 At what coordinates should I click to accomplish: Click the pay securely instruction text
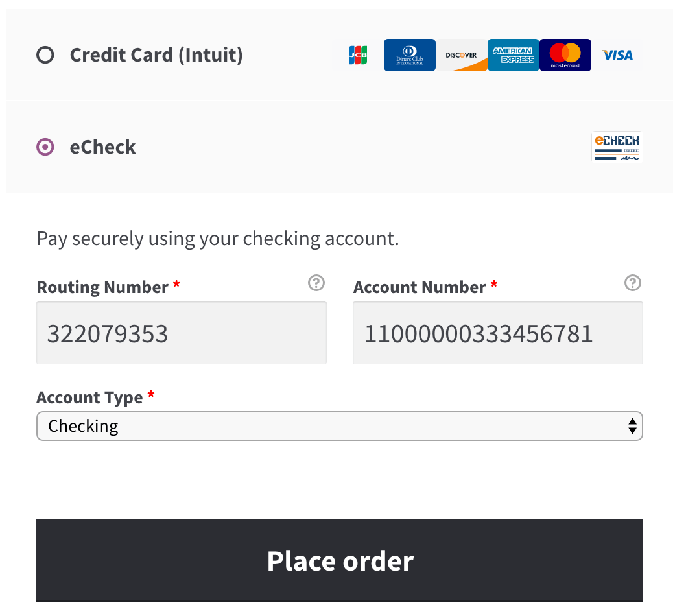coord(219,239)
